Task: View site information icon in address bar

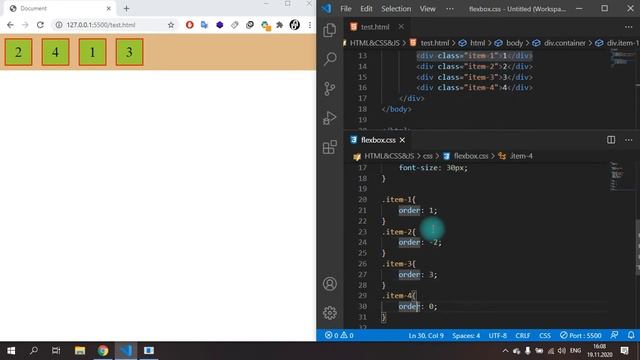Action: (59, 25)
